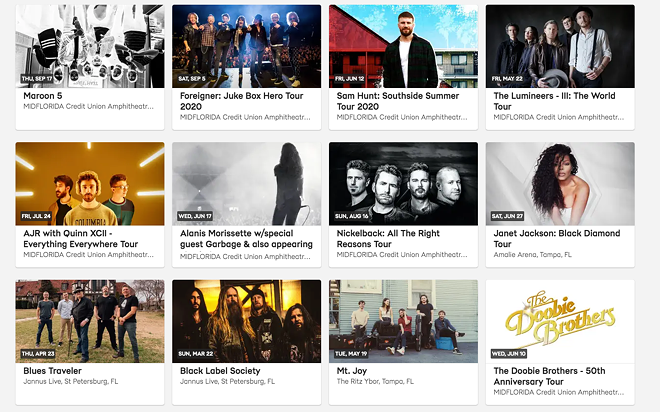Click the SUN, MAR 22 date badge
The width and height of the screenshot is (660, 412).
[195, 354]
